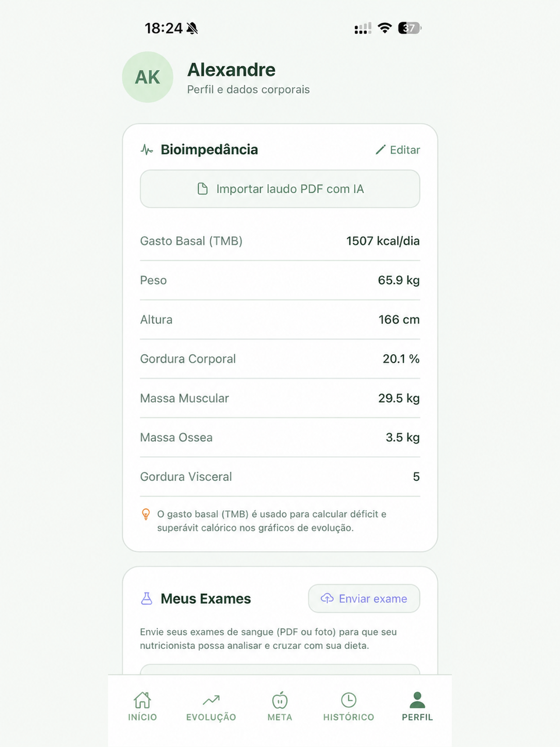560x747 pixels.
Task: Select the Gasto Basal (TMB) row
Action: coord(280,241)
